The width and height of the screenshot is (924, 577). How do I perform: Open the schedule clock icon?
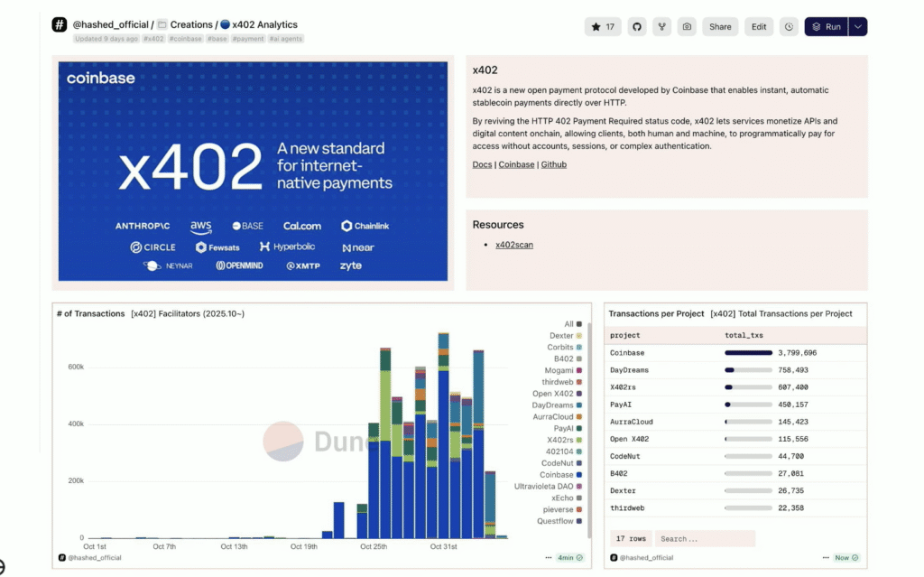tap(789, 27)
